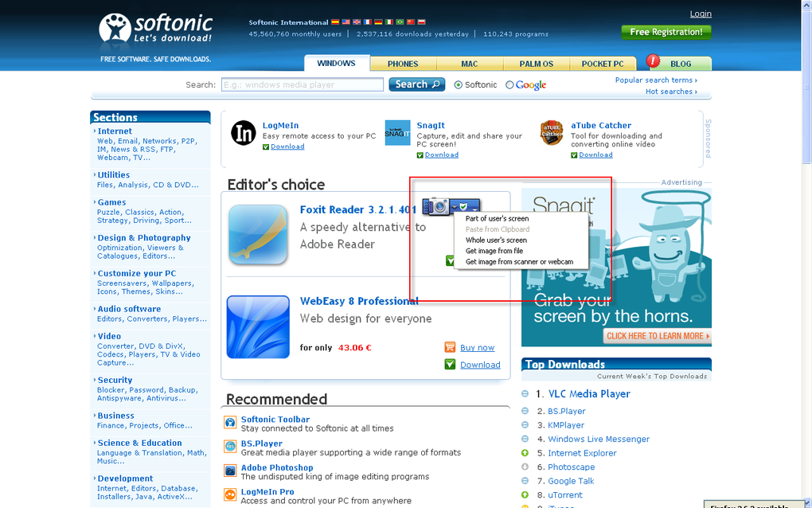Select the Google search radio button

point(509,85)
